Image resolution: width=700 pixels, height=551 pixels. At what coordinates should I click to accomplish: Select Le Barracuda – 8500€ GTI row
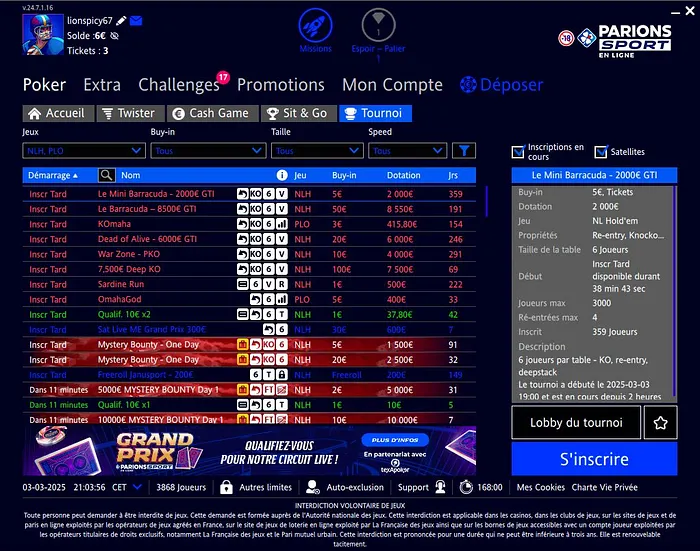(x=249, y=209)
